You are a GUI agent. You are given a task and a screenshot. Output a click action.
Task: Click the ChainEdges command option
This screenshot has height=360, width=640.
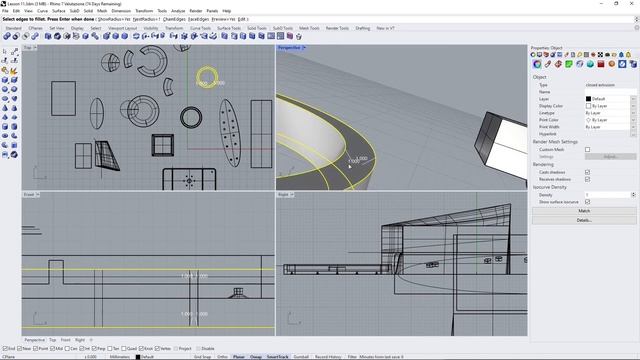[174, 19]
